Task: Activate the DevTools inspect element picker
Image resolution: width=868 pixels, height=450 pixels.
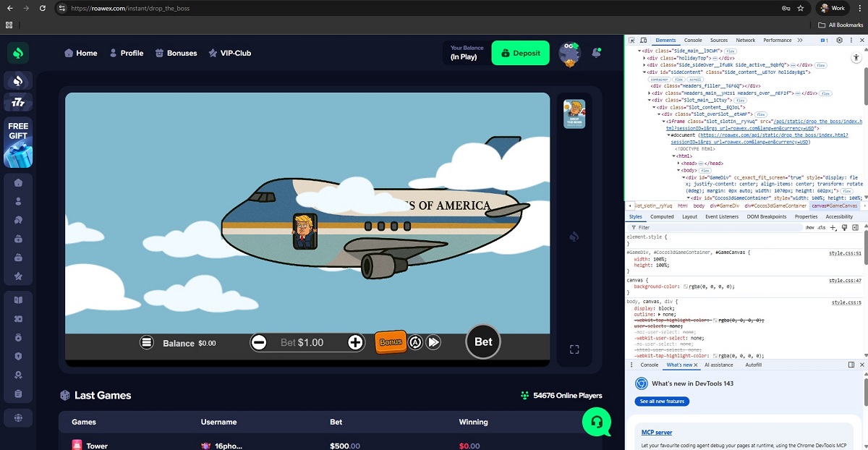Action: click(x=632, y=41)
